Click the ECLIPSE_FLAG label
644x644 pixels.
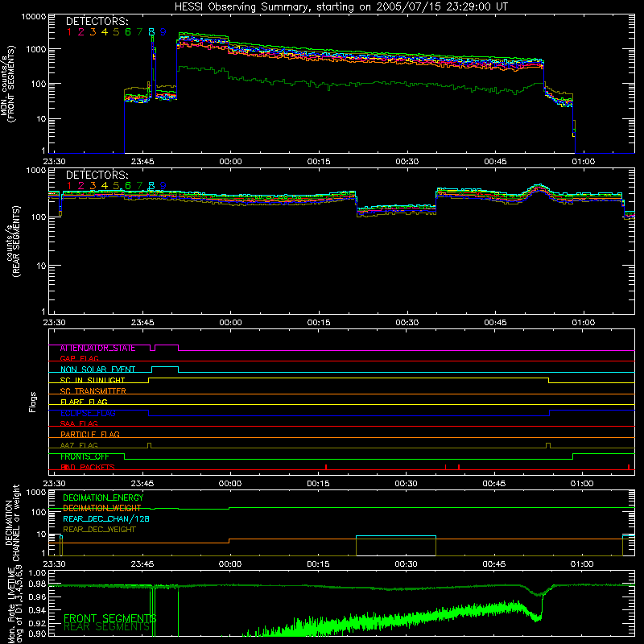pos(88,413)
